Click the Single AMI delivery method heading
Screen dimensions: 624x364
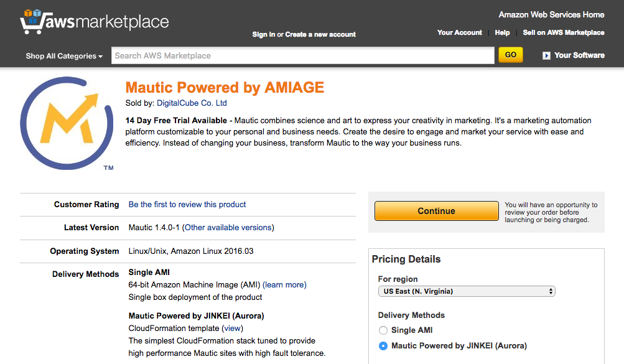(x=149, y=273)
